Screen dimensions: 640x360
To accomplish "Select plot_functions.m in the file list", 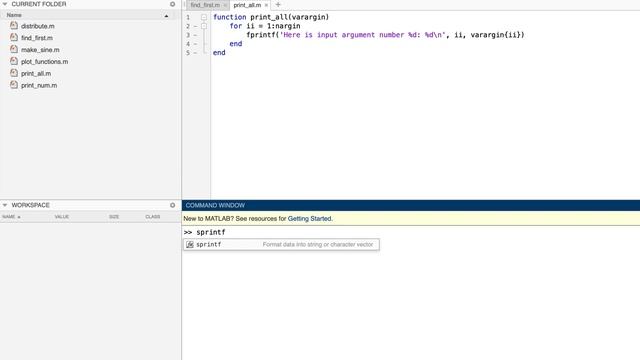I will click(x=44, y=61).
